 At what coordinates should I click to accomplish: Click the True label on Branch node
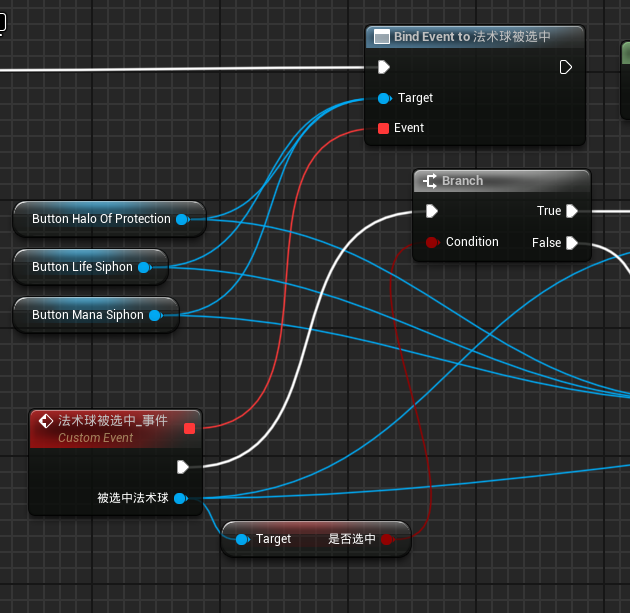point(549,211)
